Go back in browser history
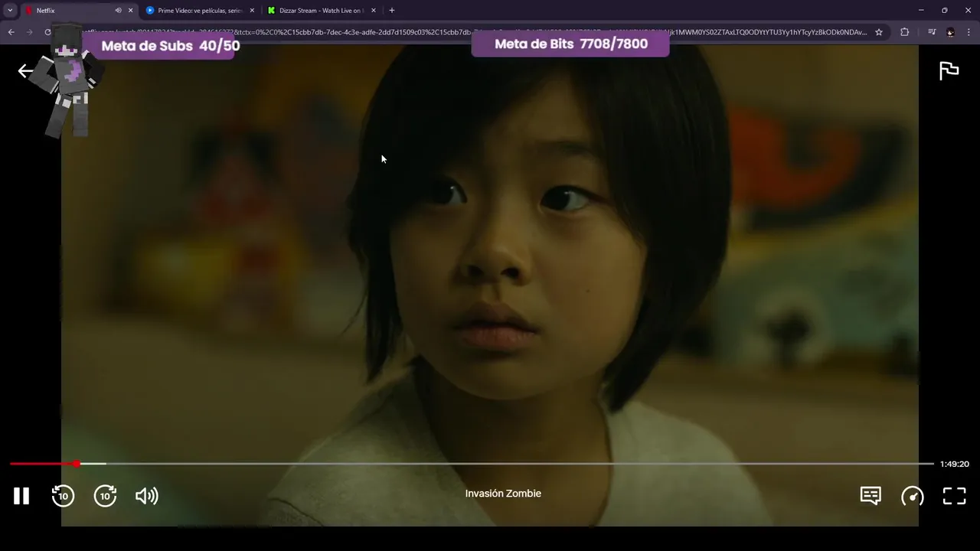Screen dimensions: 980x551 pos(11,32)
